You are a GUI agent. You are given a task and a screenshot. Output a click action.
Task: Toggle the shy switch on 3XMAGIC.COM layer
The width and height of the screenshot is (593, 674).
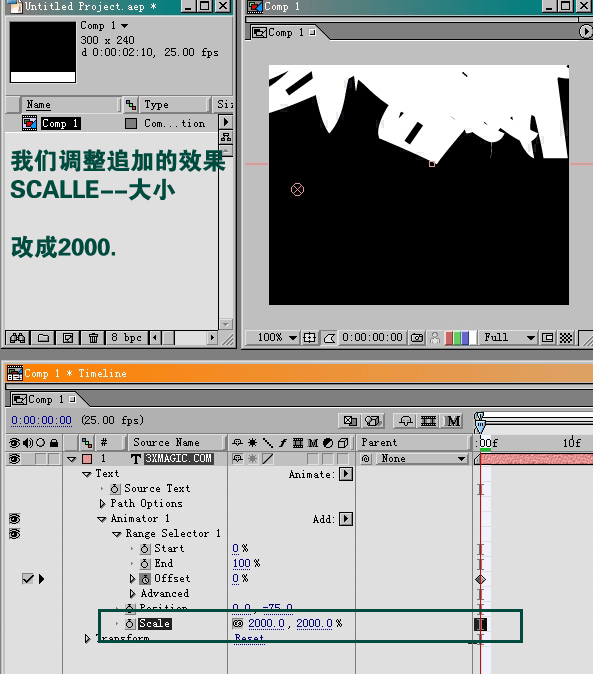coord(238,459)
